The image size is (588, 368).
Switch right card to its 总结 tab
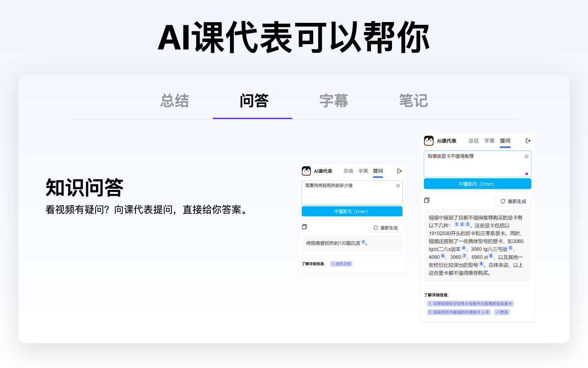[x=473, y=141]
